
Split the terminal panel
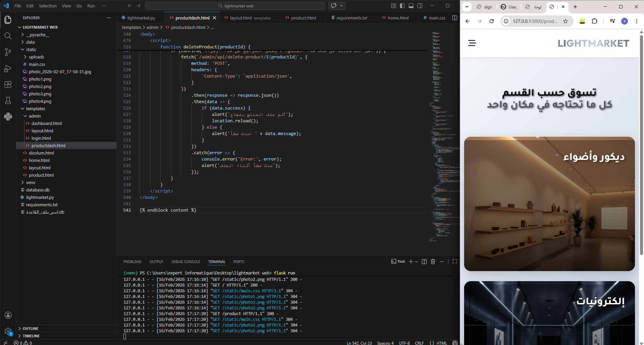424,262
